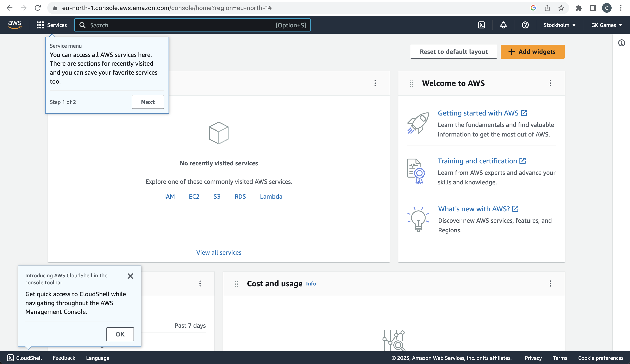Click Terms in the footer
The image size is (630, 364).
[560, 358]
